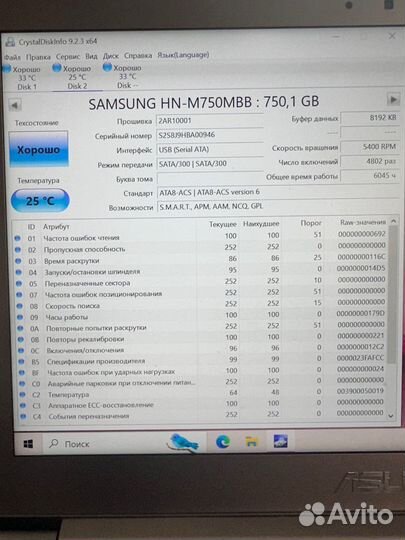Click the Порог column header
The image size is (405, 540).
click(311, 223)
